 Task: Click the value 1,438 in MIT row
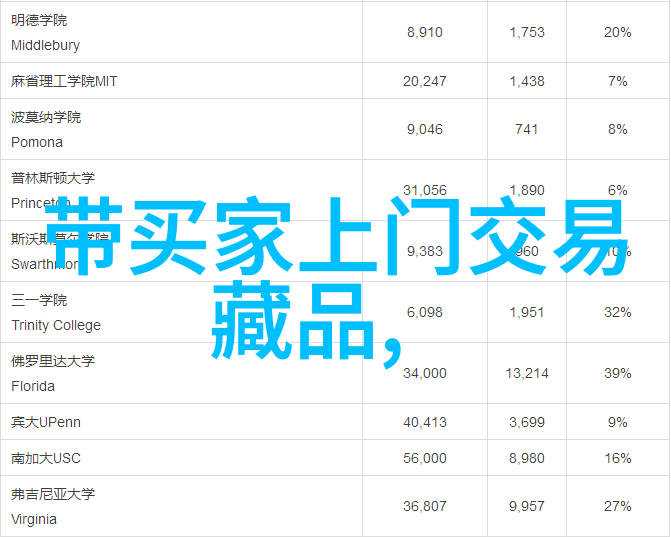[527, 81]
